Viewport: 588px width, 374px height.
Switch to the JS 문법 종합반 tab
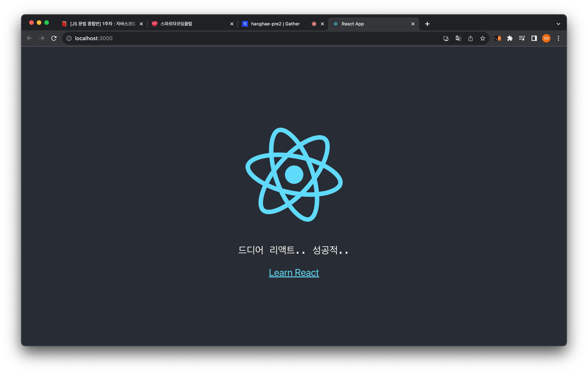coord(102,24)
